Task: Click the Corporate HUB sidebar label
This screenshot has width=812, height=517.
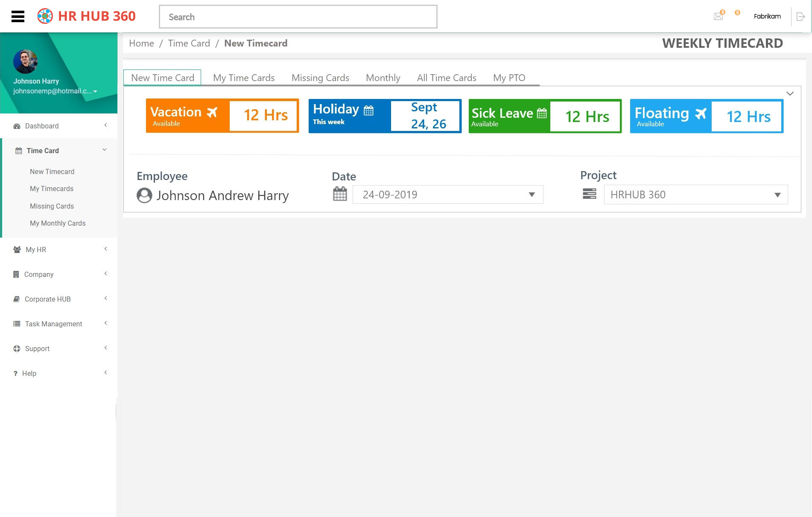Action: (x=48, y=299)
